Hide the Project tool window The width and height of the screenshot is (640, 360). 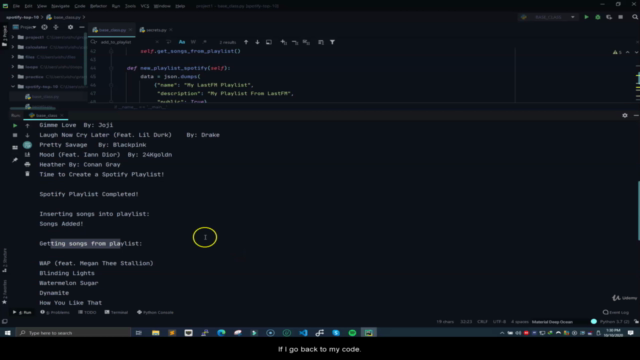click(82, 27)
